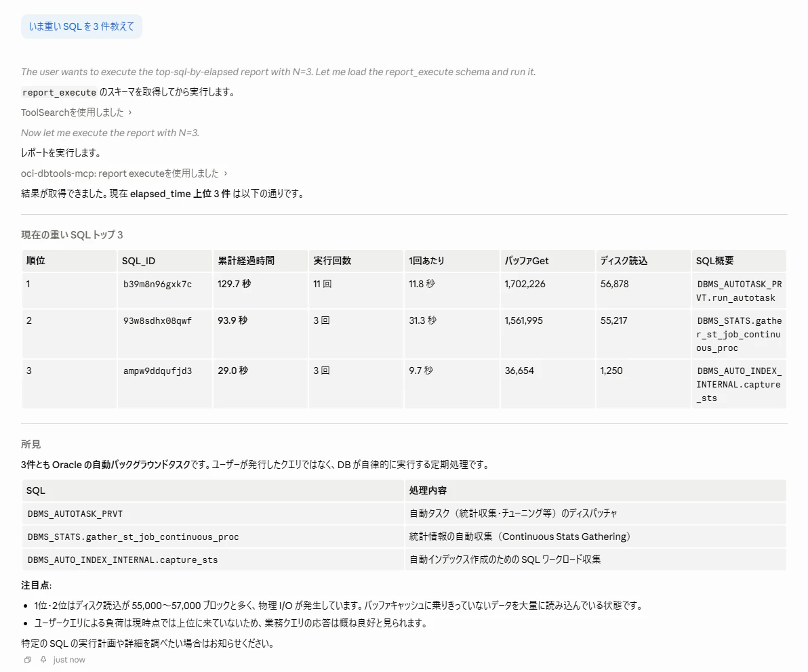Click the 'SQL_ID' column header
808x672 pixels.
point(165,261)
